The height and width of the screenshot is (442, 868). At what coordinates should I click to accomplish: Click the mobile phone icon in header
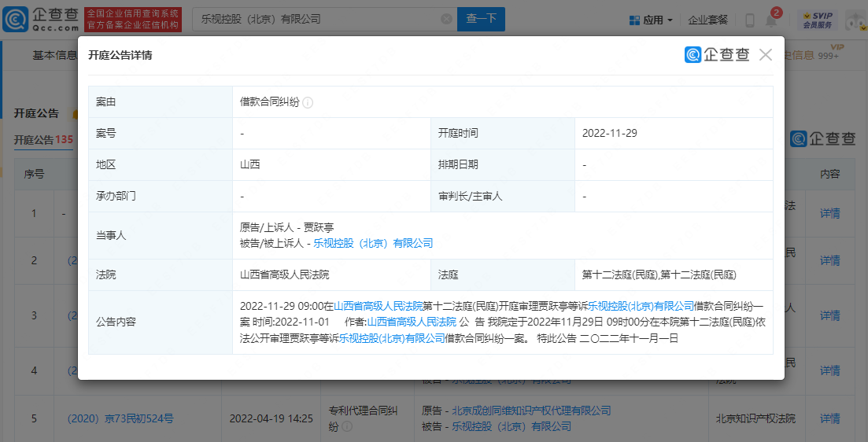[x=750, y=20]
